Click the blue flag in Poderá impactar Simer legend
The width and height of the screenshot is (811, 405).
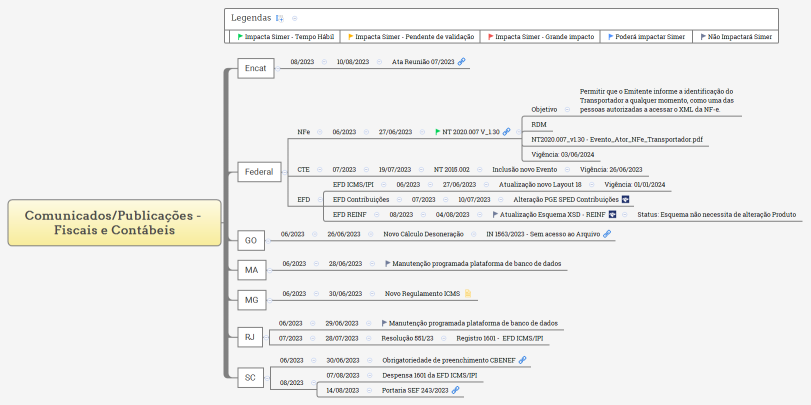click(x=611, y=37)
